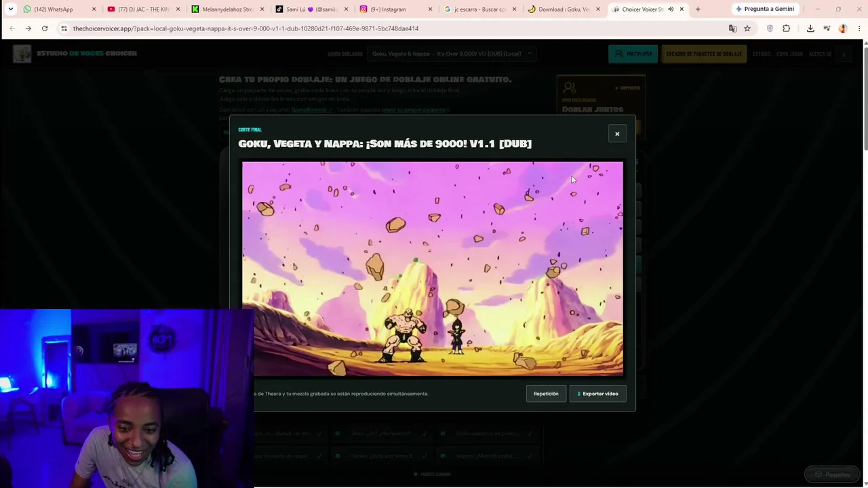The width and height of the screenshot is (868, 488).
Task: Click the Multijugador button
Action: [x=633, y=54]
